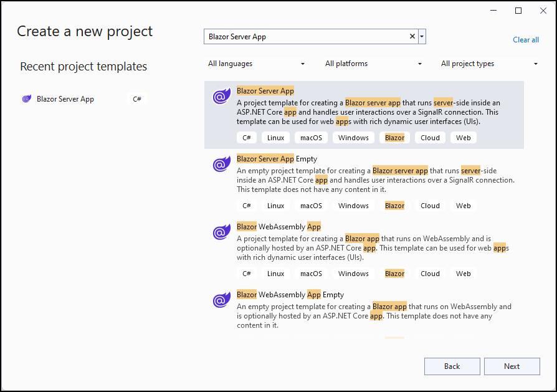Click the Blazor WebAssembly App purple icon
Viewport: 557px width, 392px height.
221,232
